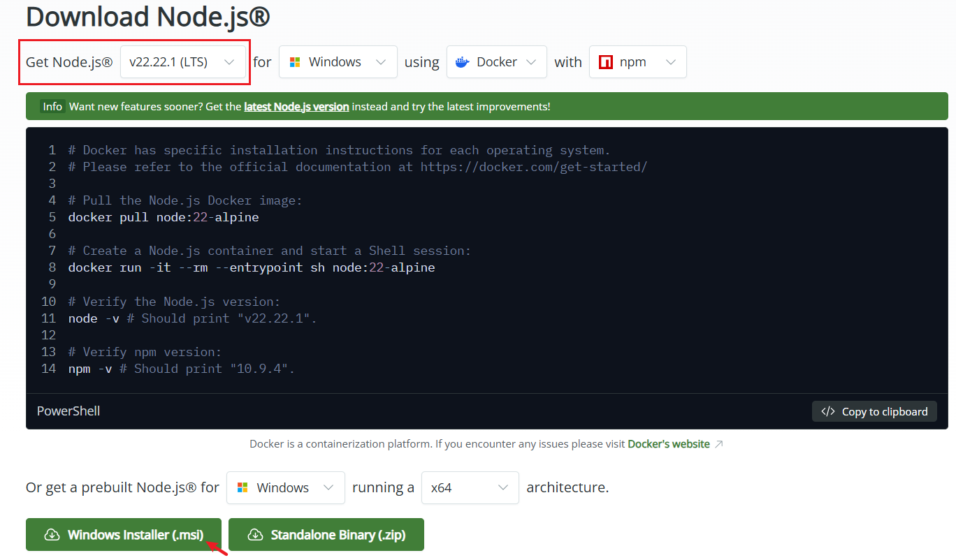This screenshot has width=956, height=560.
Task: Click the red npm logo icon
Action: pyautogui.click(x=606, y=62)
